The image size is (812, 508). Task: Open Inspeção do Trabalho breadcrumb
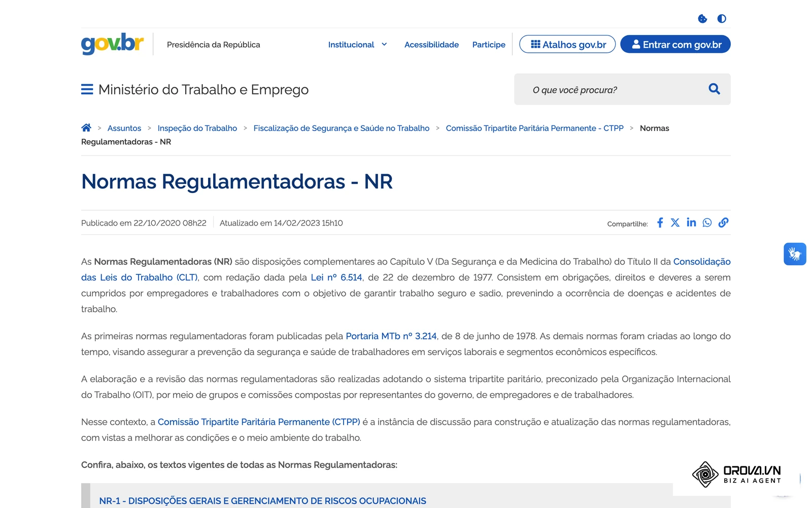tap(197, 128)
